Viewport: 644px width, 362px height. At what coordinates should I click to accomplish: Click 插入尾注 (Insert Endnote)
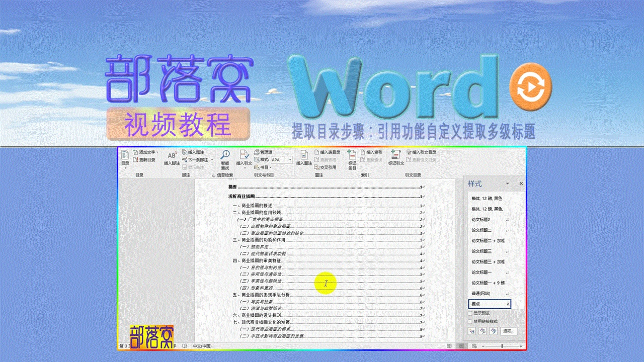pos(193,152)
